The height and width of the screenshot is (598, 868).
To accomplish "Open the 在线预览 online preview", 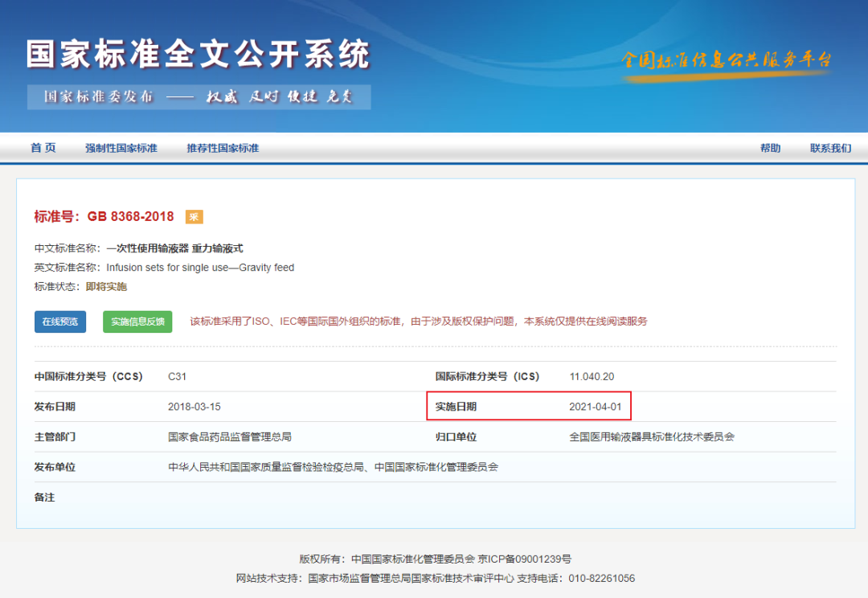I will click(x=59, y=321).
